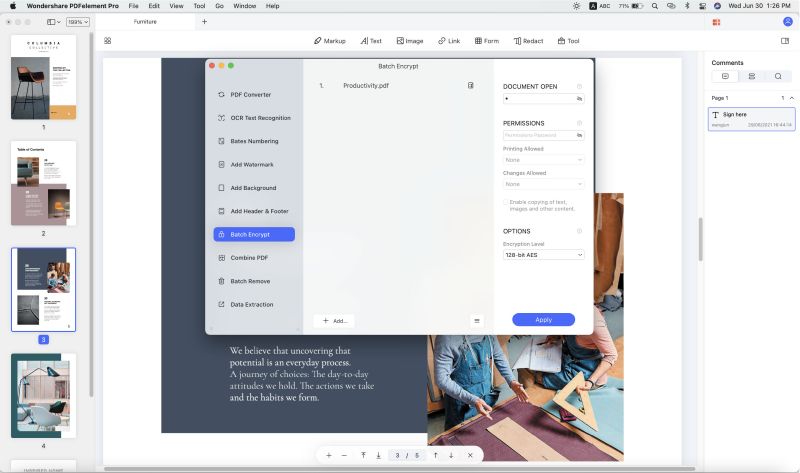Select the Sign here comment
This screenshot has height=473, width=800.
click(x=752, y=119)
